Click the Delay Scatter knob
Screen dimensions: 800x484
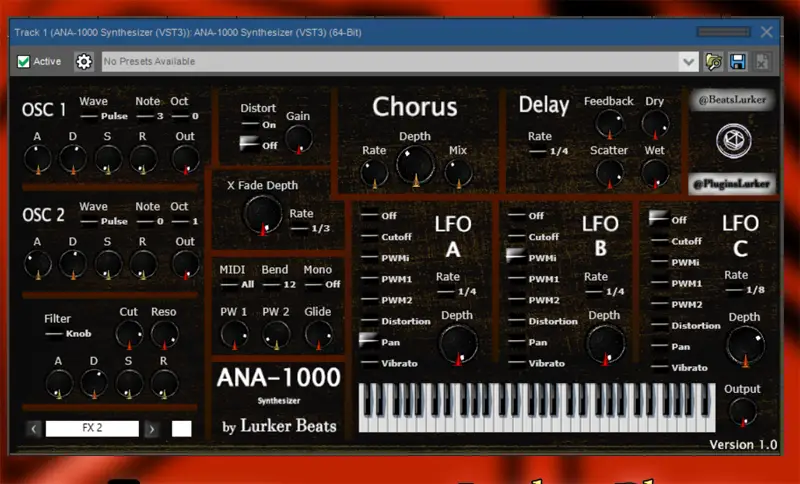pyautogui.click(x=609, y=173)
